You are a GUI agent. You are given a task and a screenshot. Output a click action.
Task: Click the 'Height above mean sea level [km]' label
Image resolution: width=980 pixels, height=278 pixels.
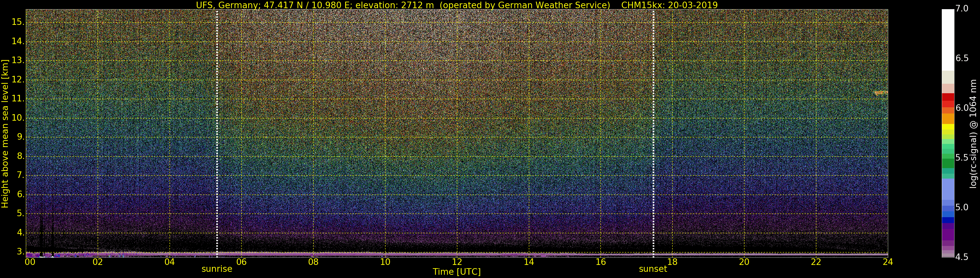(5, 133)
